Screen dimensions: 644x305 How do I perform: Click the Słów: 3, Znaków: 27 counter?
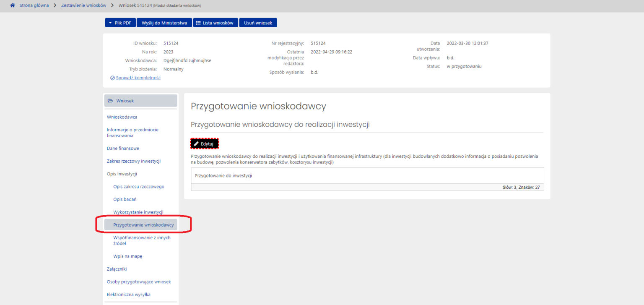521,188
